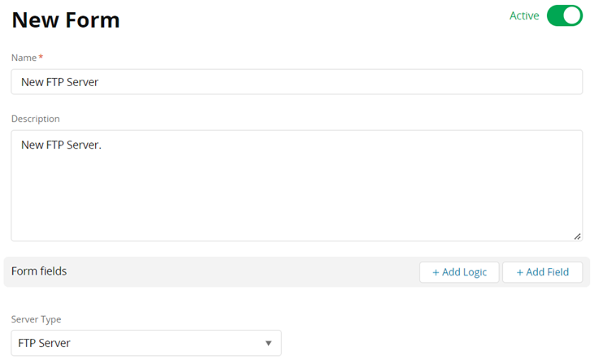
Task: Click the plus icon on Add Field
Action: (x=519, y=272)
